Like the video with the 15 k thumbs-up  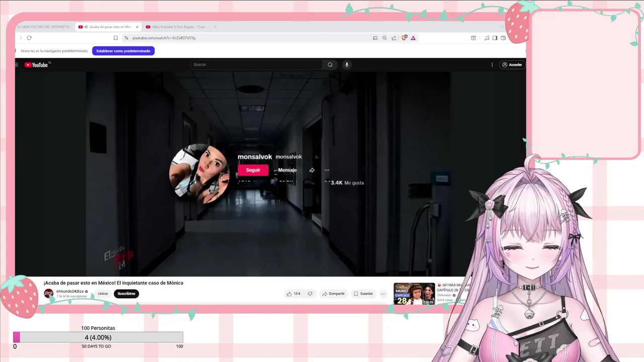pyautogui.click(x=293, y=294)
